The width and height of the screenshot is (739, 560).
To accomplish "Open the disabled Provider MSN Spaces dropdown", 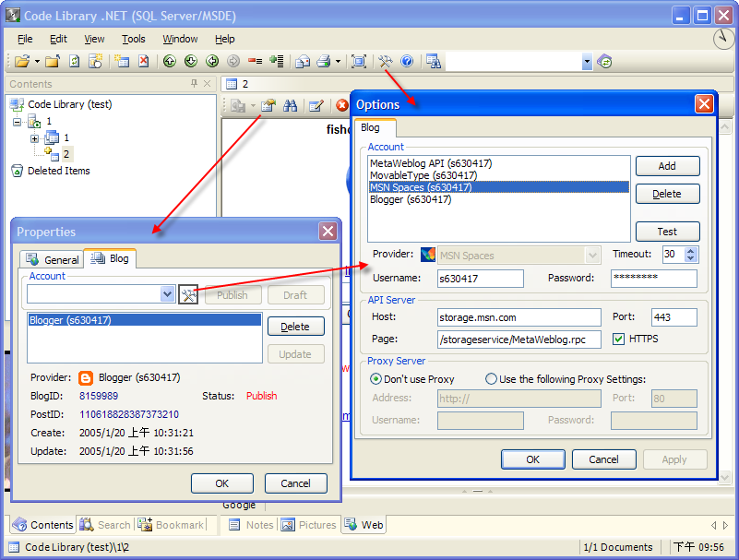I will point(592,255).
